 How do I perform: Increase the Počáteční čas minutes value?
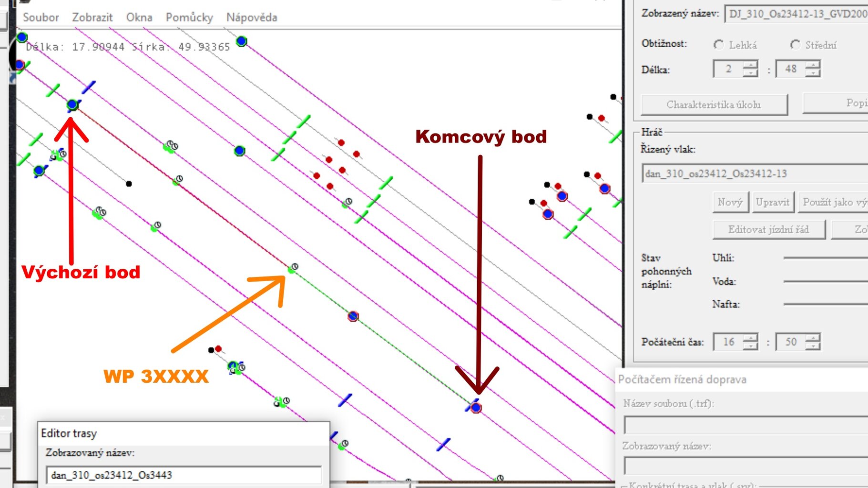tap(813, 337)
